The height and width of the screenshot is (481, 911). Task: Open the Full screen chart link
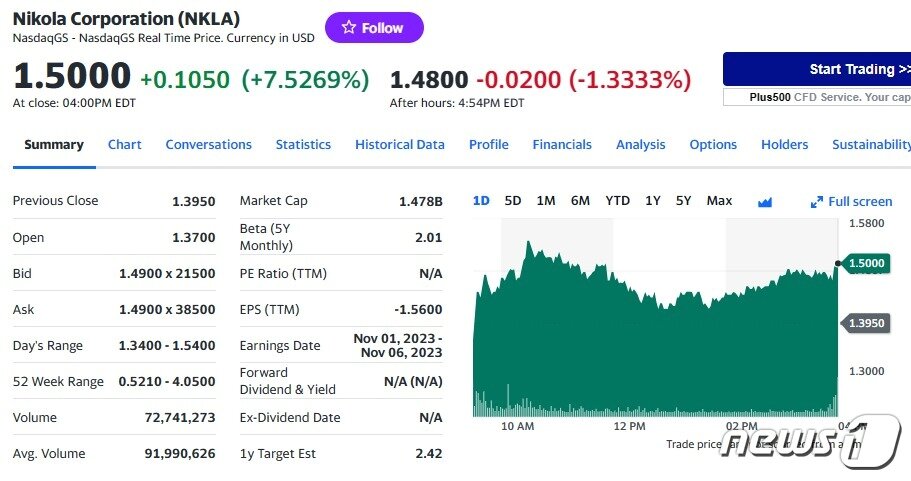pos(859,202)
